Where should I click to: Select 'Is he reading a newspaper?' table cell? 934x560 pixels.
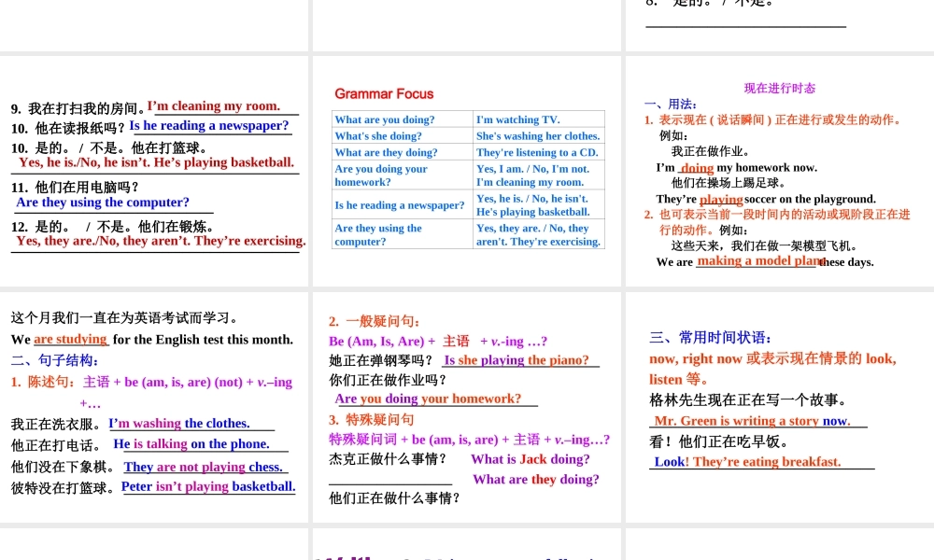pos(403,205)
